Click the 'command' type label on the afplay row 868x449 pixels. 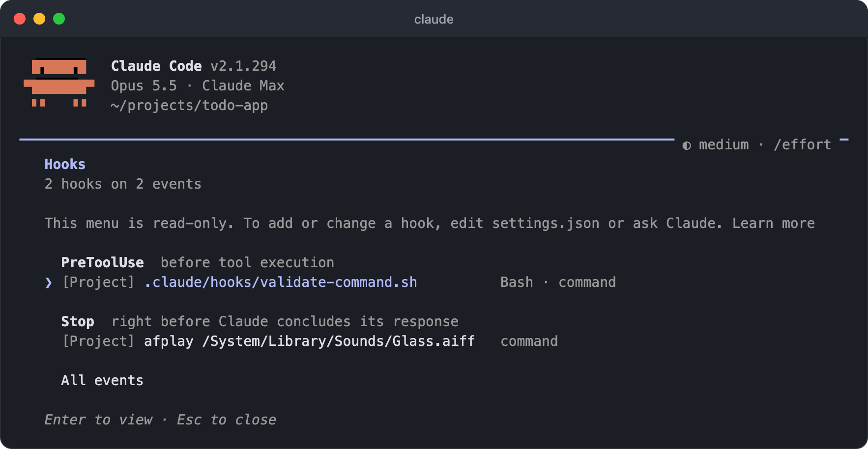coord(529,341)
